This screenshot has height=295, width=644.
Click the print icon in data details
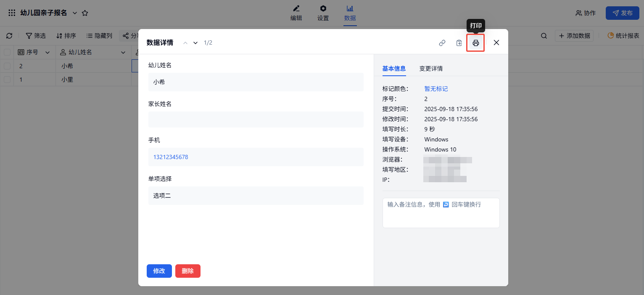[x=475, y=43]
